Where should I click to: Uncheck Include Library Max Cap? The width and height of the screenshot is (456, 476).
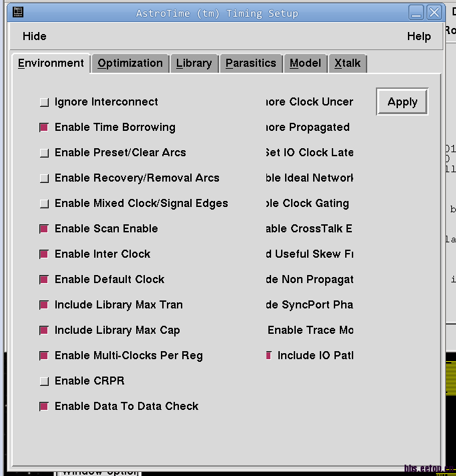[44, 330]
